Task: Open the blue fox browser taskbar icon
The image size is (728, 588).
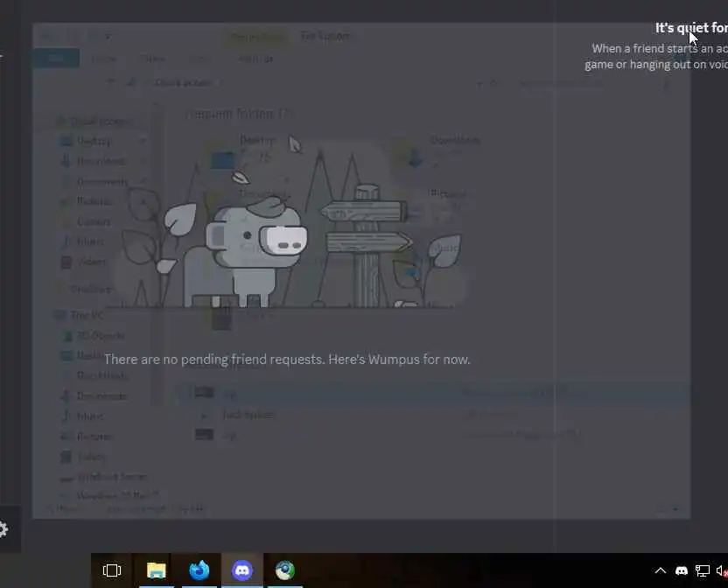Action: click(199, 570)
